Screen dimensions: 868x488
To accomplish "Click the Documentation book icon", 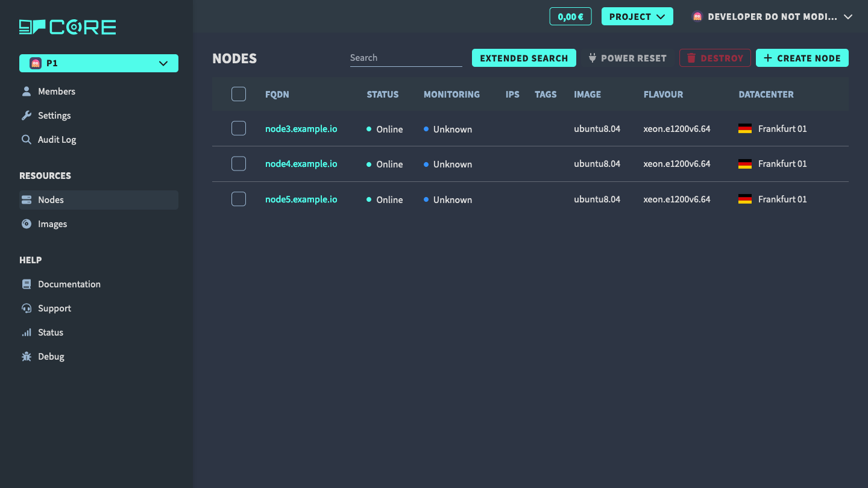I will click(x=27, y=284).
